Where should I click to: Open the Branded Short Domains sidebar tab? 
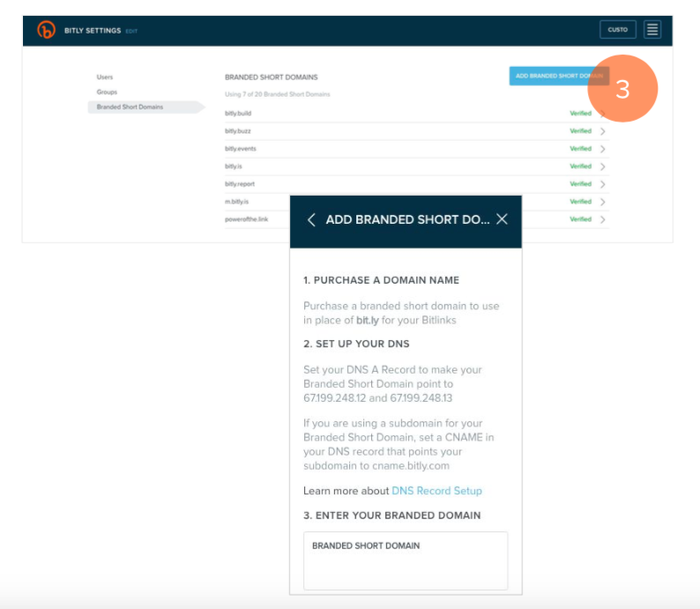click(x=130, y=107)
